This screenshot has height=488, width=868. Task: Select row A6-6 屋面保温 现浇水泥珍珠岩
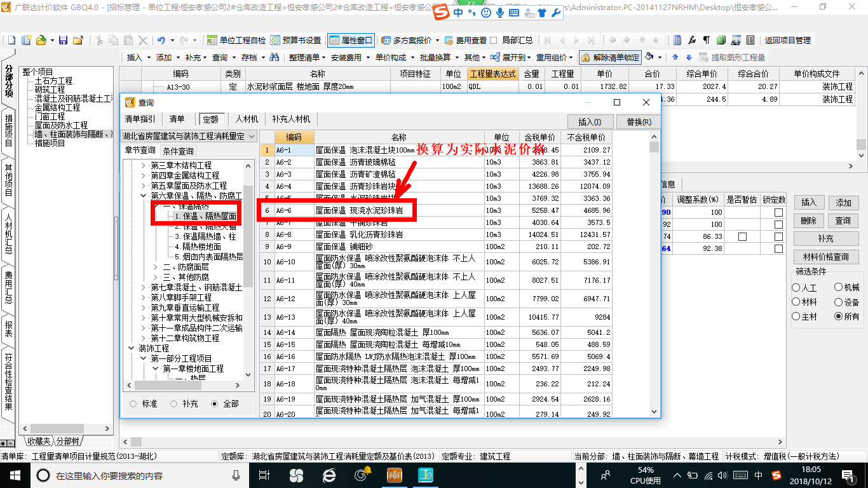point(436,210)
